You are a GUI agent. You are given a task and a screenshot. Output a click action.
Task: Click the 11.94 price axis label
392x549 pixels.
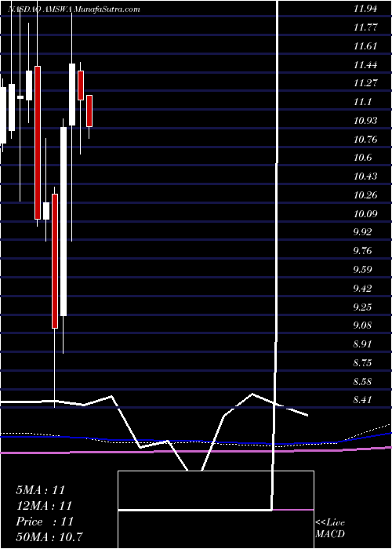(365, 9)
